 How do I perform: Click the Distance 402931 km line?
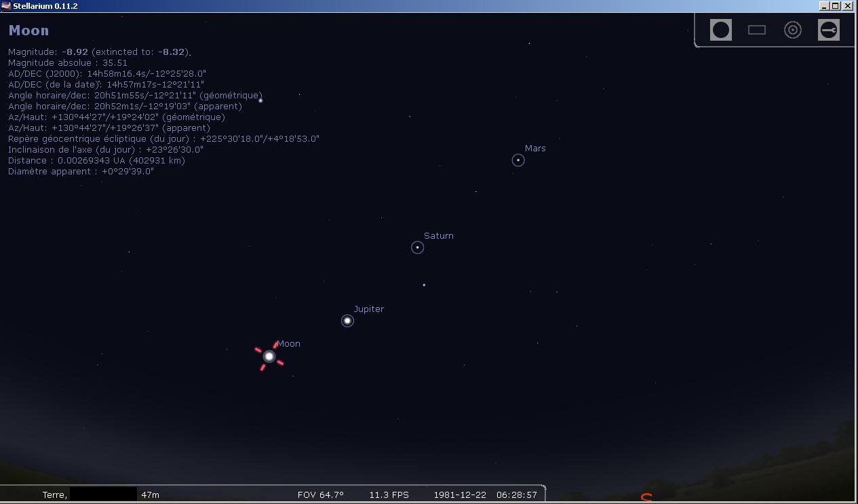96,161
